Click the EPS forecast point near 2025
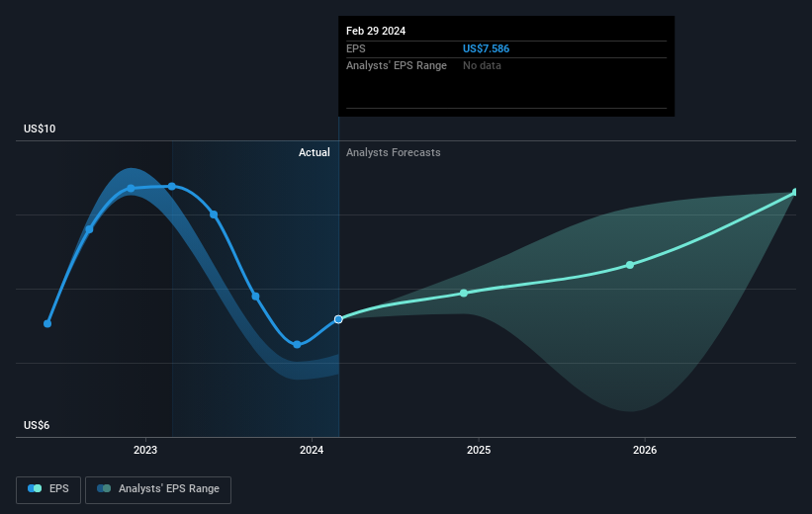The height and width of the screenshot is (514, 812). (x=464, y=293)
